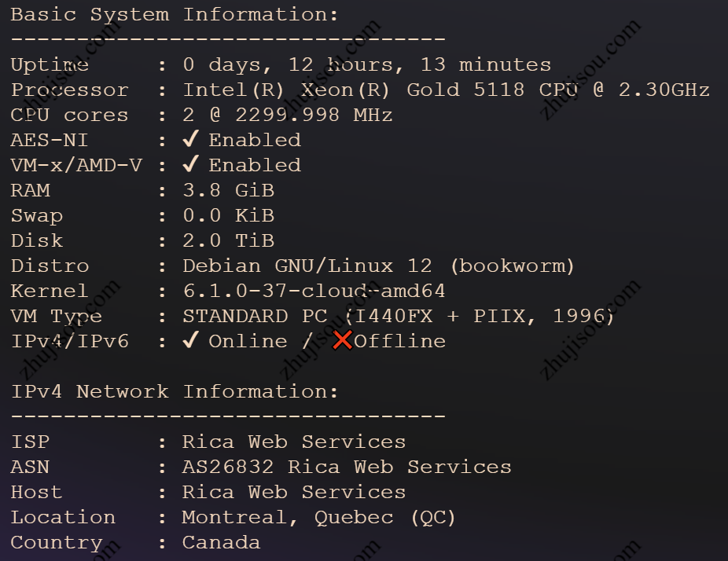Select the "IPv4 Network Information:" heading

(175, 391)
